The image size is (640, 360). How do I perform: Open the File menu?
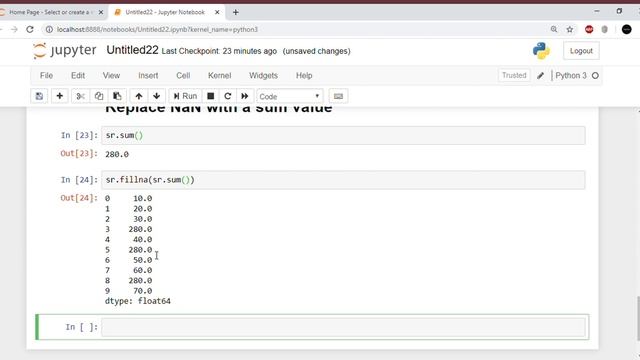tap(47, 76)
